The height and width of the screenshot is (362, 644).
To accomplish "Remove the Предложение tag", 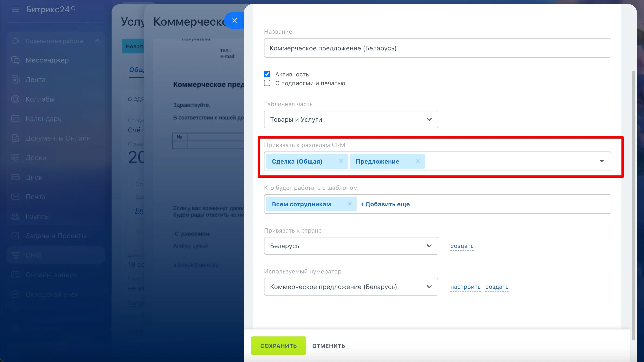I will tap(418, 161).
